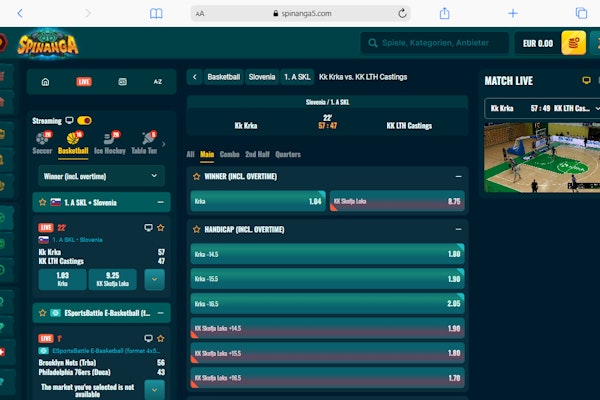600x400 pixels.
Task: Favorite the Brooklyn Nets match card
Action: (161, 338)
